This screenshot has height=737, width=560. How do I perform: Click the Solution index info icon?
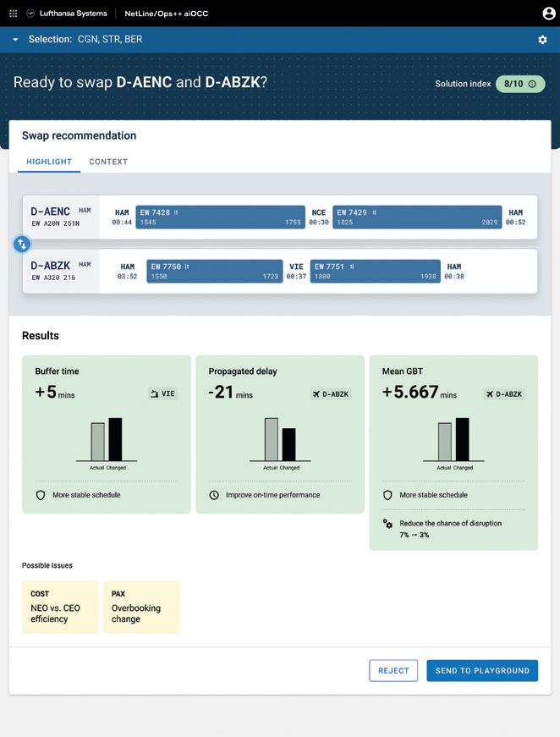(x=532, y=84)
